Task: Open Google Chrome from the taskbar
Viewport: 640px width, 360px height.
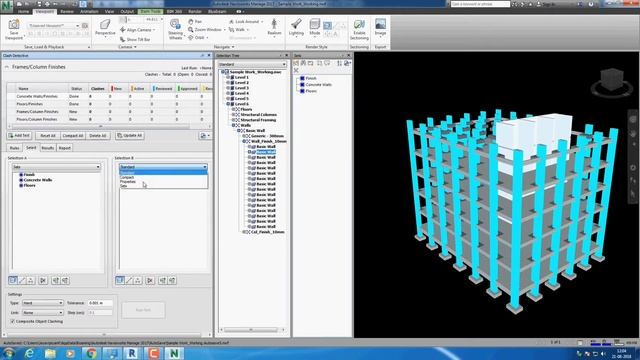Action: [91, 353]
